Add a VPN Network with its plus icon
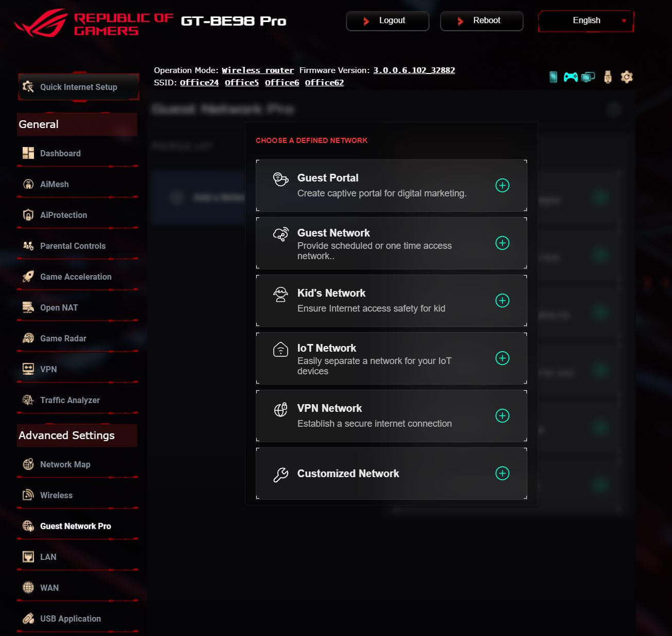 [x=502, y=415]
